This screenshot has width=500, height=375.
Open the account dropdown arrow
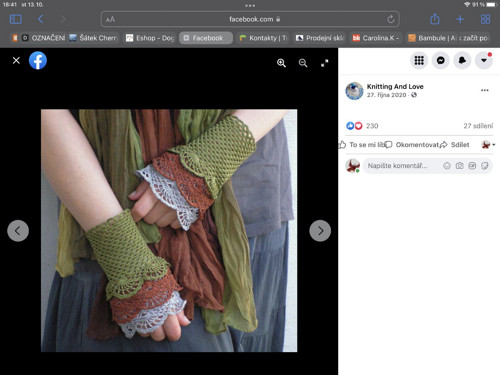[484, 60]
